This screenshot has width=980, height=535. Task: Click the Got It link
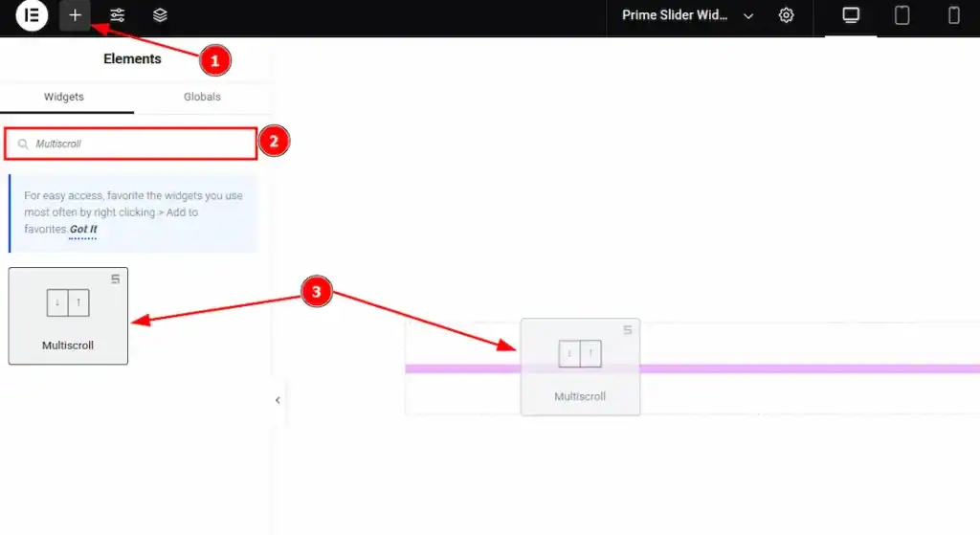pos(83,230)
